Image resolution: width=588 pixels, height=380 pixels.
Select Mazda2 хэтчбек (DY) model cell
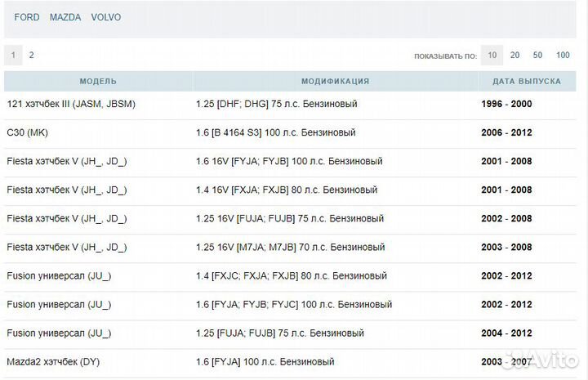point(53,362)
